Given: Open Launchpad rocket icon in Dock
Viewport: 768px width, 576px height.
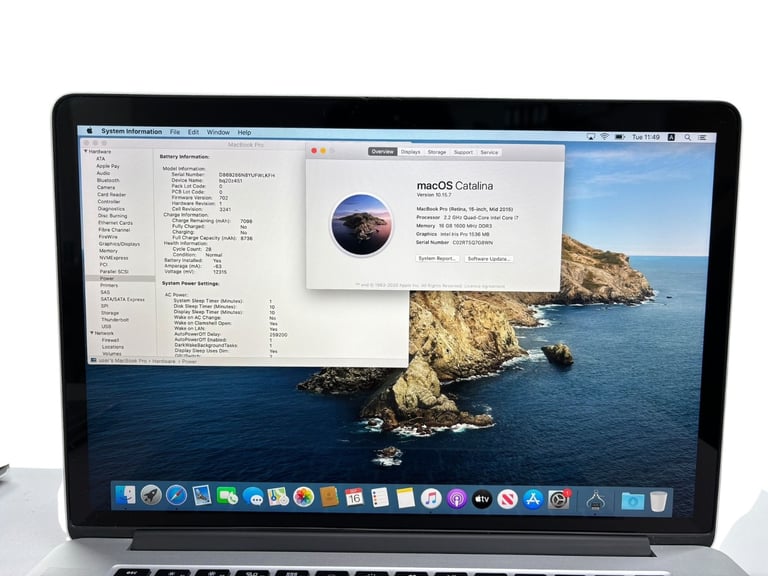Looking at the screenshot, I should point(151,496).
